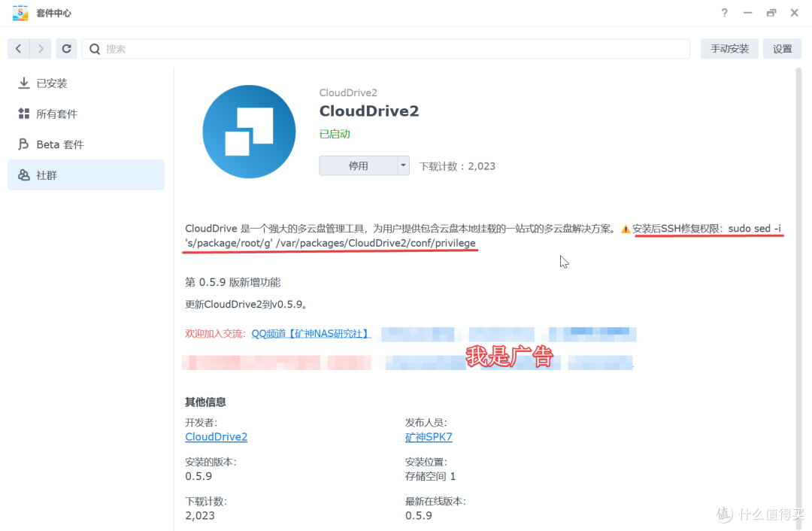Click the 已安装 download arrow icon
This screenshot has width=812, height=531.
(x=24, y=83)
